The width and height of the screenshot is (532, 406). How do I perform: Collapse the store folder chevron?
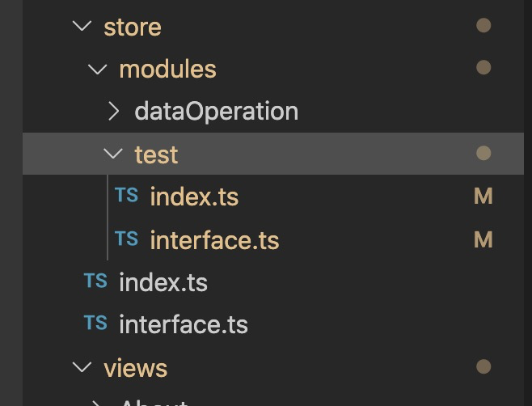(82, 26)
